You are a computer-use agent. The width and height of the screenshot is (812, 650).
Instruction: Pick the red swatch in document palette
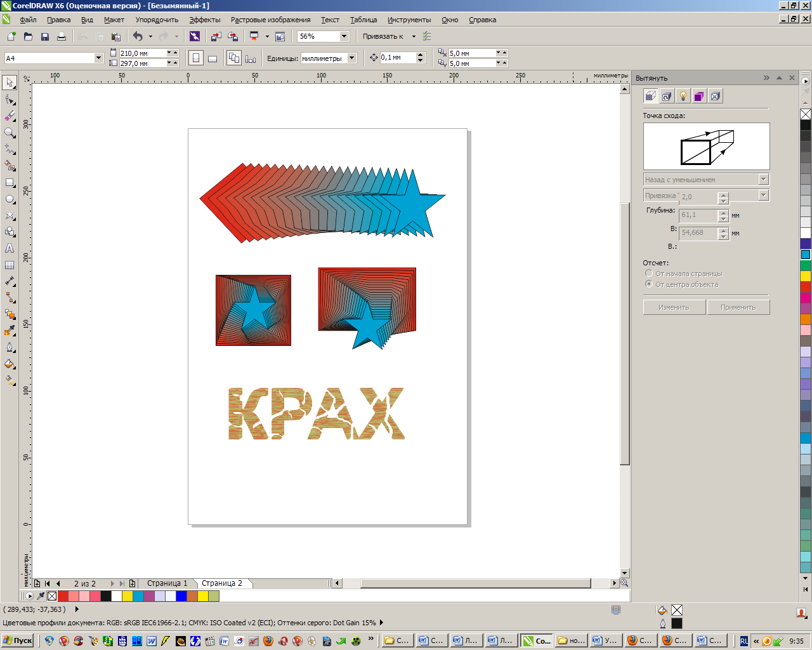point(63,596)
